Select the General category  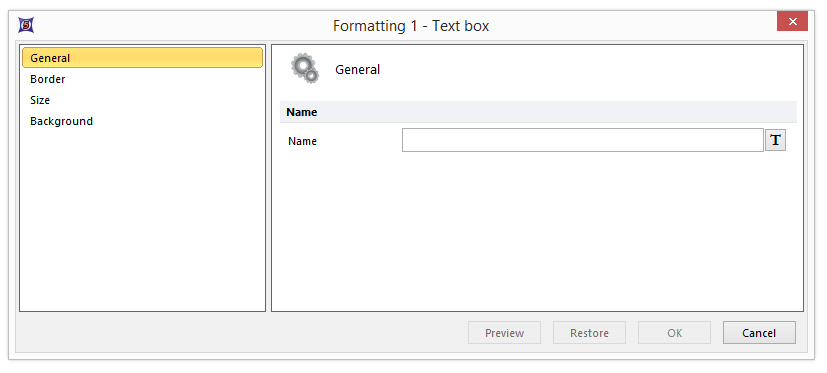coord(142,58)
